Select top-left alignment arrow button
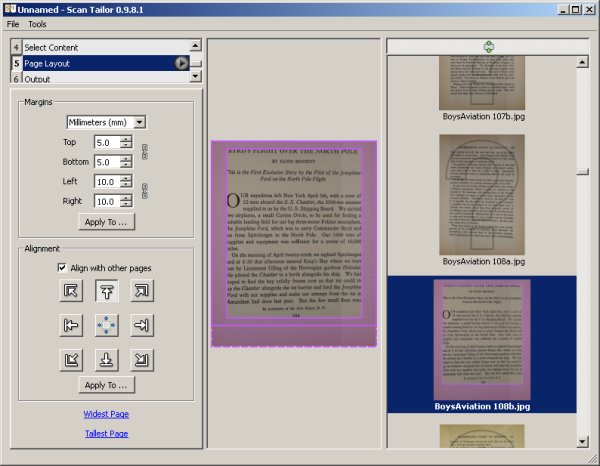The height and width of the screenshot is (466, 600). (x=71, y=290)
